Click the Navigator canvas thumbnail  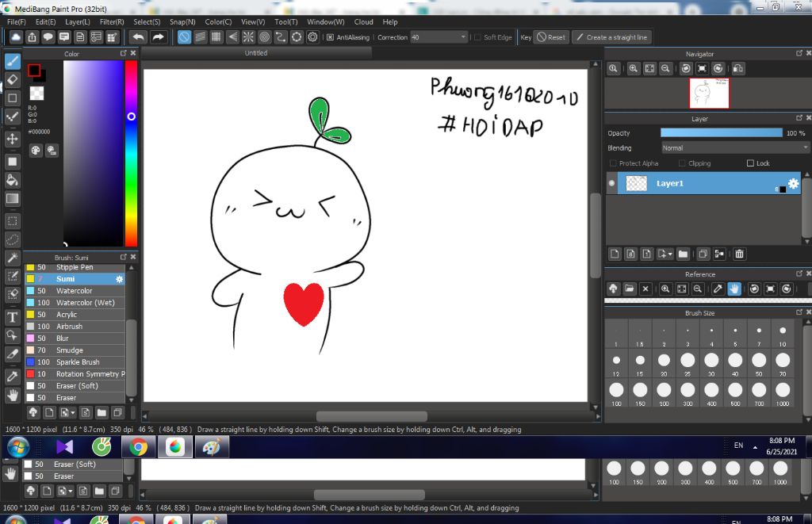tap(709, 94)
